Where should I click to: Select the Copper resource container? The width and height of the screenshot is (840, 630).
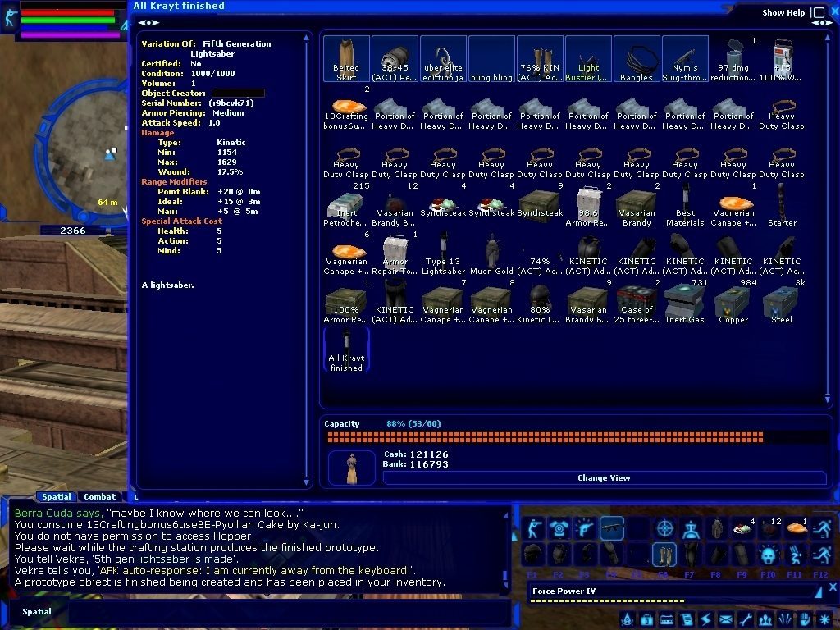pyautogui.click(x=733, y=304)
